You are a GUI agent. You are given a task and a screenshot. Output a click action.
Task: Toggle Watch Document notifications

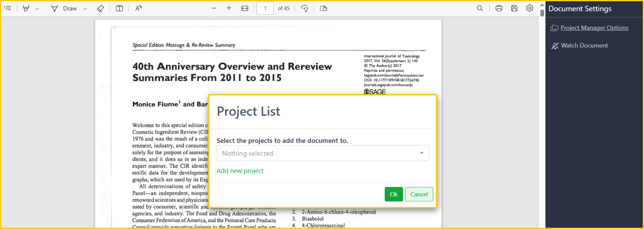tap(584, 45)
